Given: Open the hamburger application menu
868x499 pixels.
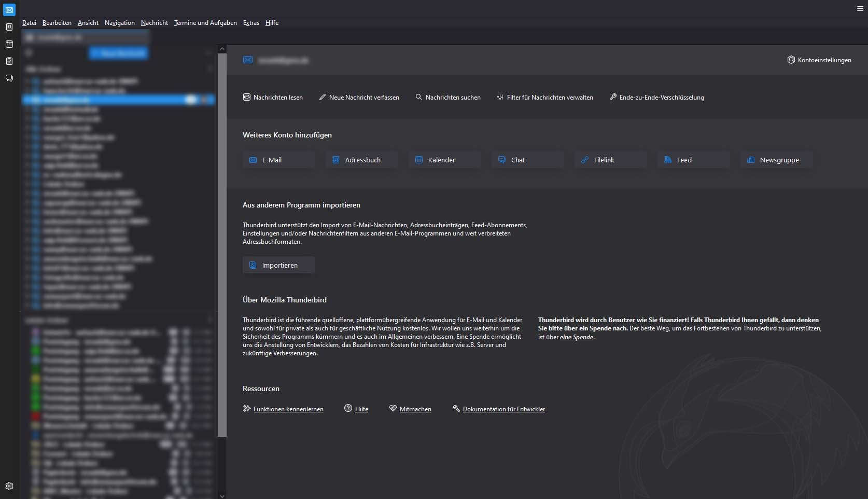Looking at the screenshot, I should 860,9.
